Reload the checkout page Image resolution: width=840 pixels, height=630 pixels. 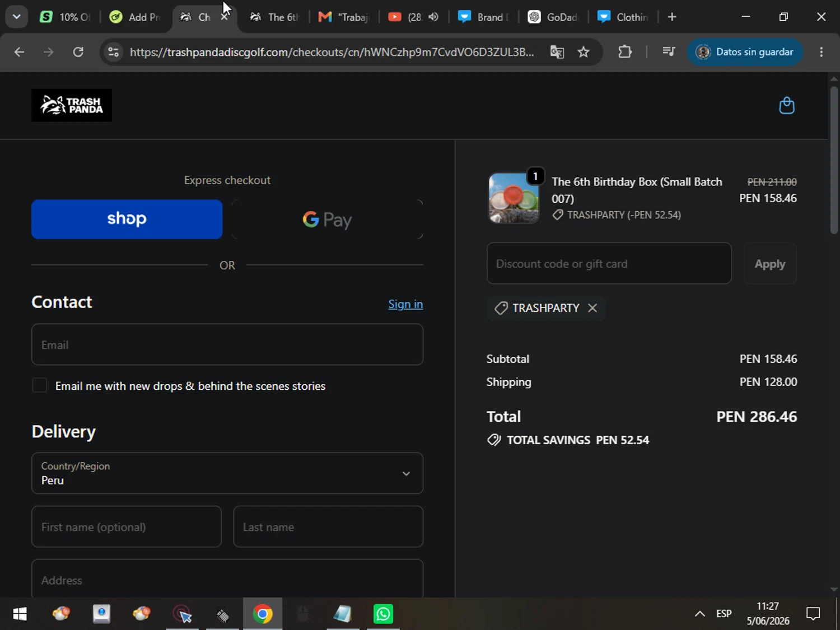pyautogui.click(x=78, y=52)
